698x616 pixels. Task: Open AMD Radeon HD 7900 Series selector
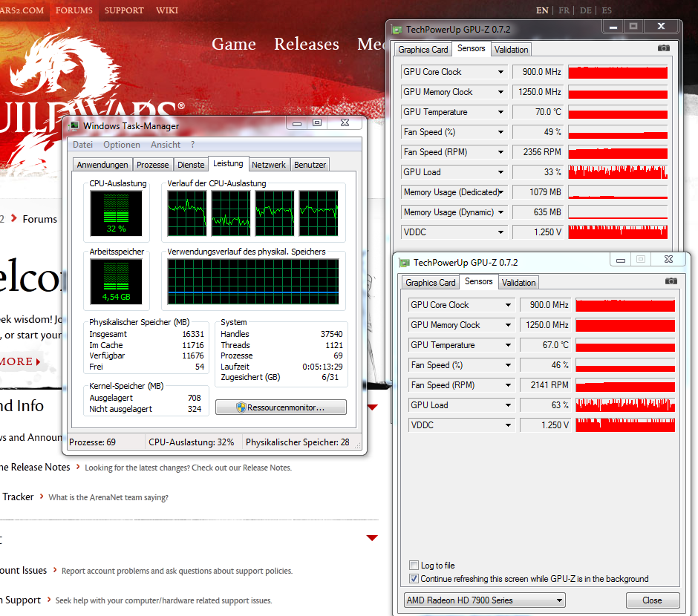484,600
